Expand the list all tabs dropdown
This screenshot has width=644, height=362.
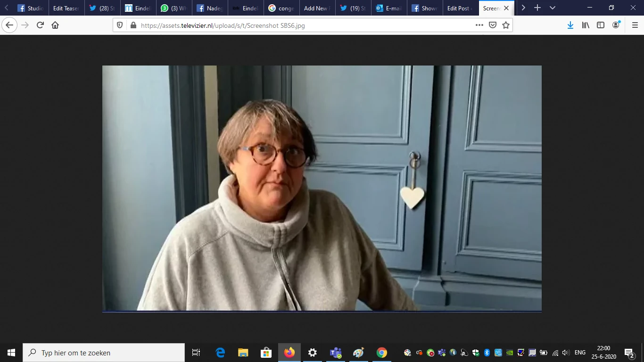click(x=553, y=8)
